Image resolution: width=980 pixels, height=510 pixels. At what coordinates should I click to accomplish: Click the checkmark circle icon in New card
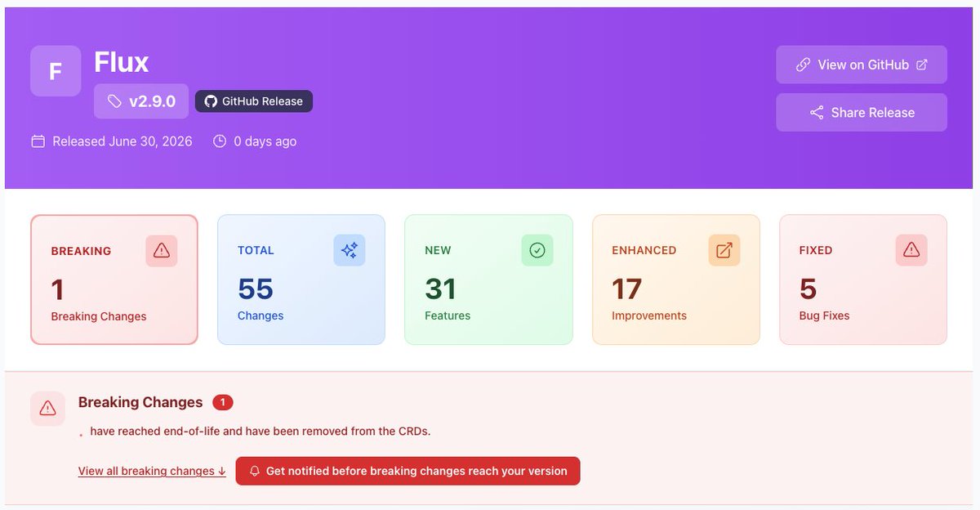tap(537, 250)
